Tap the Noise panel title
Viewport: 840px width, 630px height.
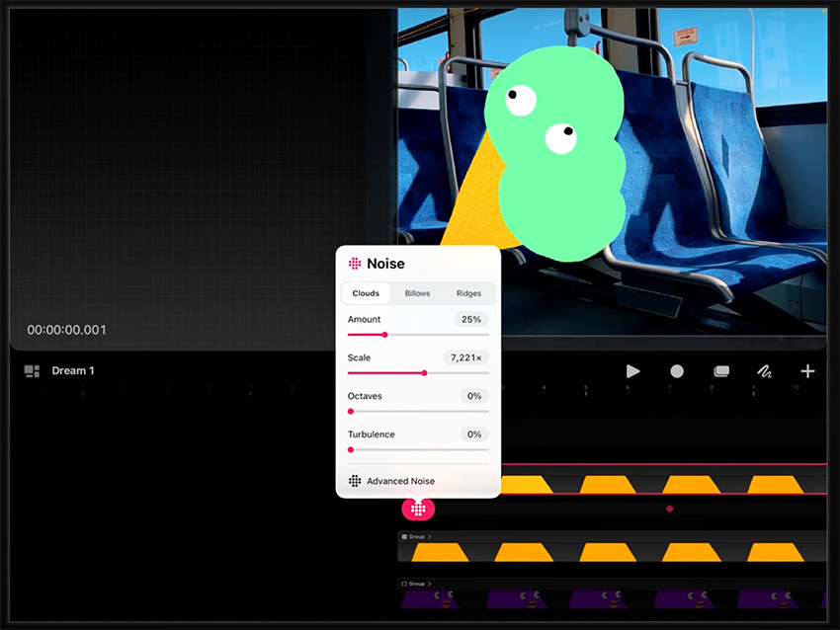[385, 264]
